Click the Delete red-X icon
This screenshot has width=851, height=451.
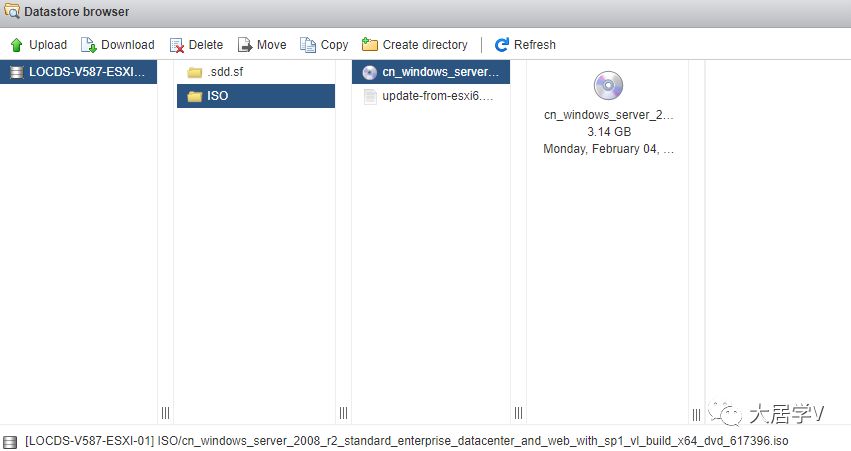pos(177,45)
